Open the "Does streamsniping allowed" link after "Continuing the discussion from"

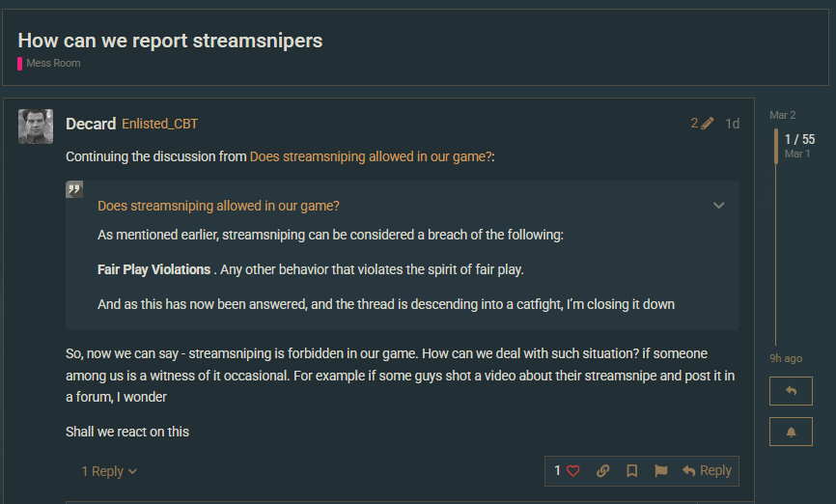[x=370, y=155]
